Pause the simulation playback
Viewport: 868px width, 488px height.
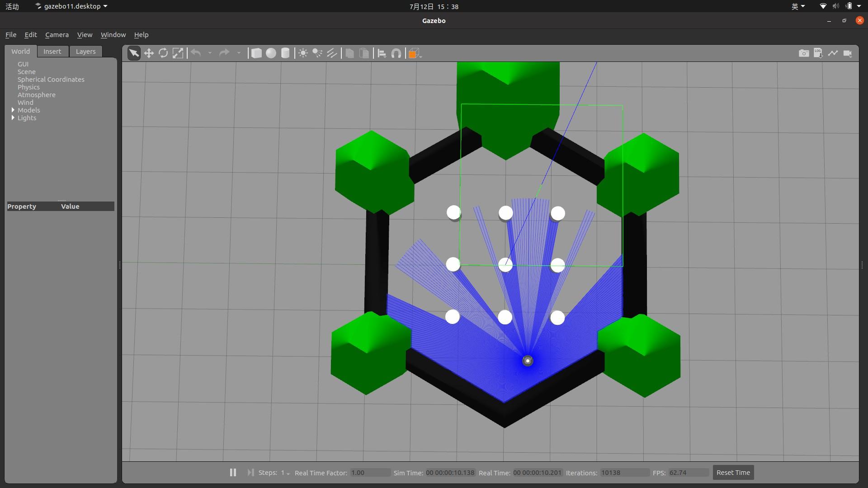point(233,473)
